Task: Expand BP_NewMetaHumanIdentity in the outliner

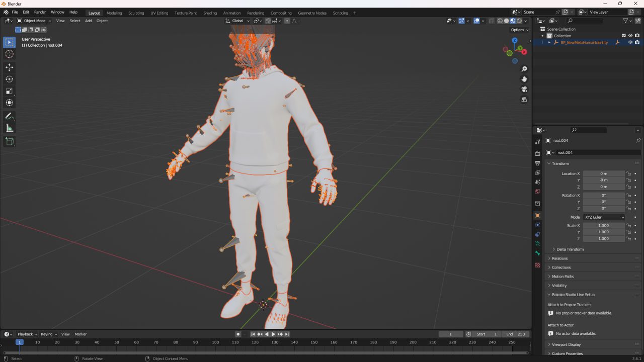Action: (x=549, y=42)
